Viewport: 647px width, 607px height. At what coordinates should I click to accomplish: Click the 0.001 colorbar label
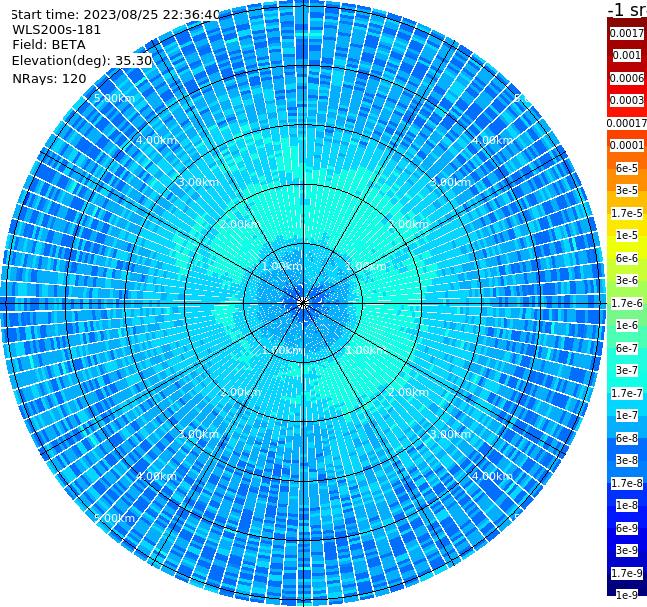click(x=627, y=55)
